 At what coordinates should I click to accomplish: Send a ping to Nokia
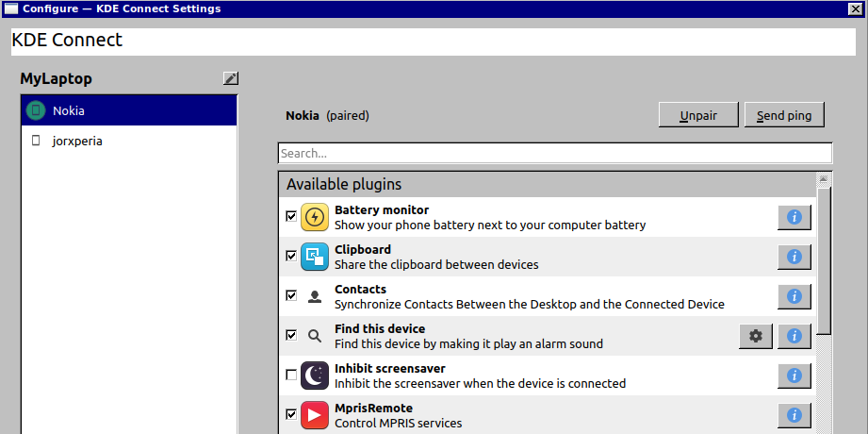coord(784,115)
